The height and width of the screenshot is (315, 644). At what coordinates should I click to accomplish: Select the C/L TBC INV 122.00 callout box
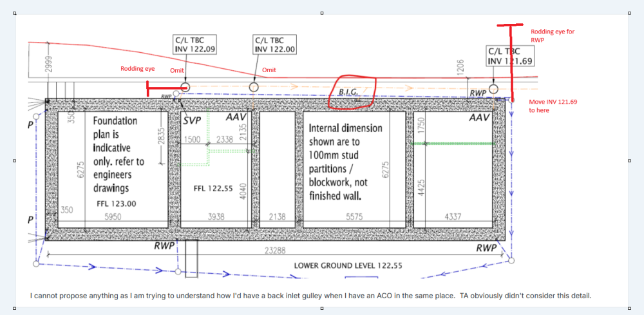click(275, 44)
